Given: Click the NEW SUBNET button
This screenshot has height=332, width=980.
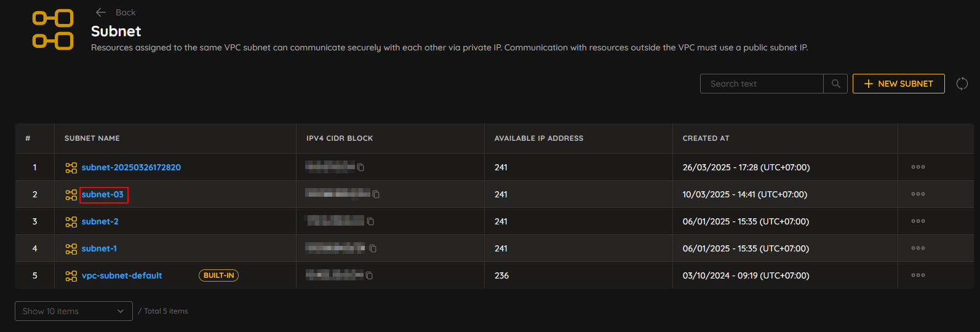Looking at the screenshot, I should coord(898,84).
